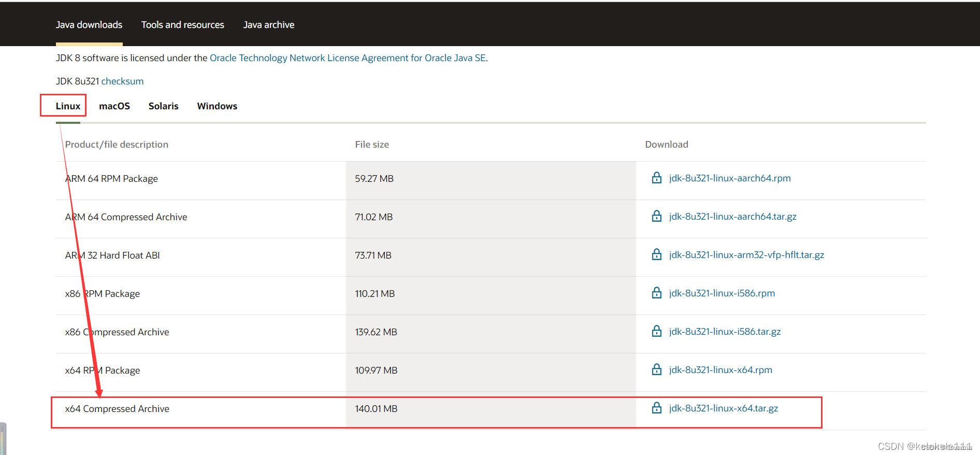Download jdk-8u321-linux-i586.rpm
This screenshot has height=455, width=980.
(x=722, y=293)
